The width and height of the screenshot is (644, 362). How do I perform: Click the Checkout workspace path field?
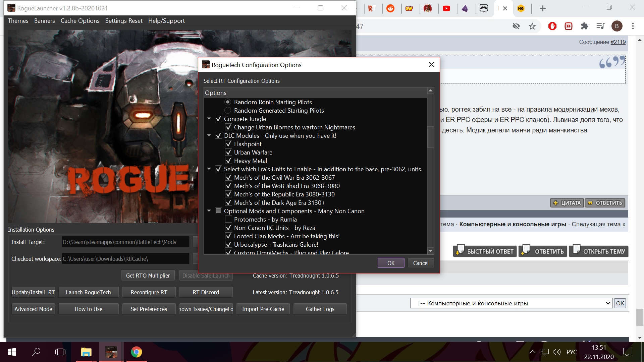(125, 259)
